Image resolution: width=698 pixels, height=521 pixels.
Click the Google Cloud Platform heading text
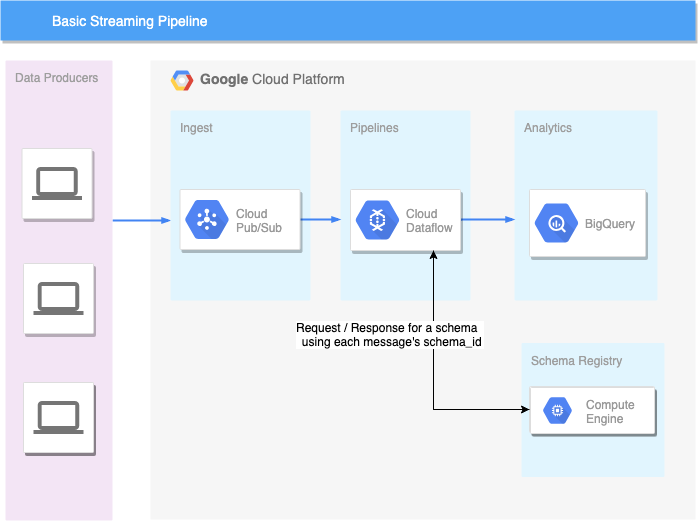pos(272,79)
